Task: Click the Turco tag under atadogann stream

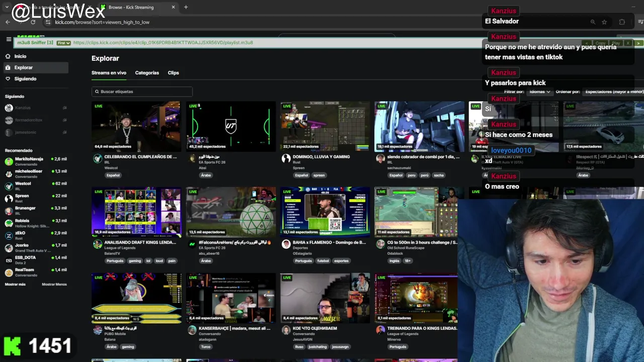Action: [x=206, y=347]
